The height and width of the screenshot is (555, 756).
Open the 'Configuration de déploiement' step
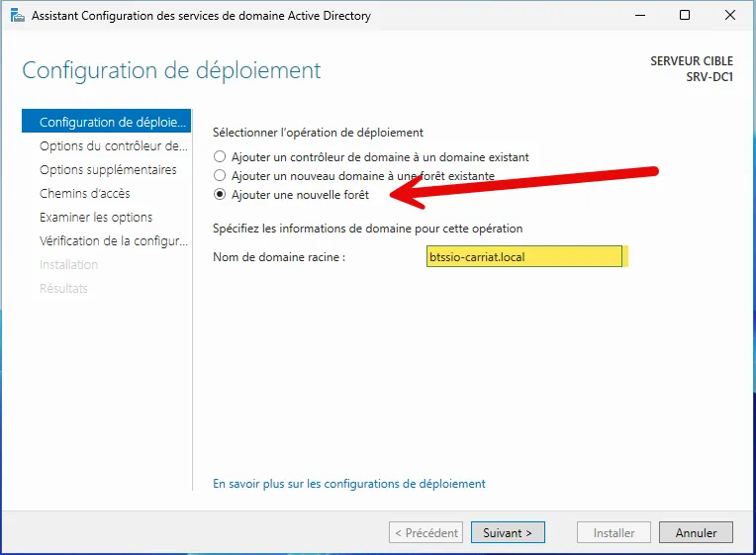(x=112, y=123)
